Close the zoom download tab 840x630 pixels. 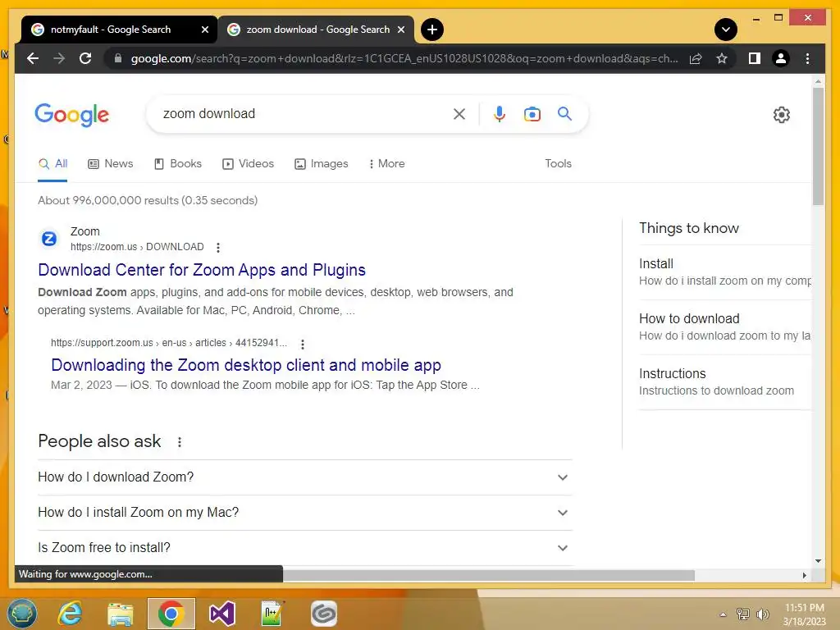[x=400, y=30]
